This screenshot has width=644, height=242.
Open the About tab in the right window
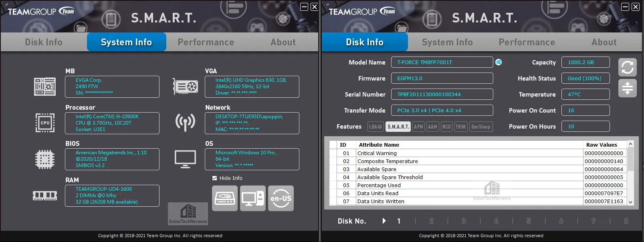click(604, 42)
